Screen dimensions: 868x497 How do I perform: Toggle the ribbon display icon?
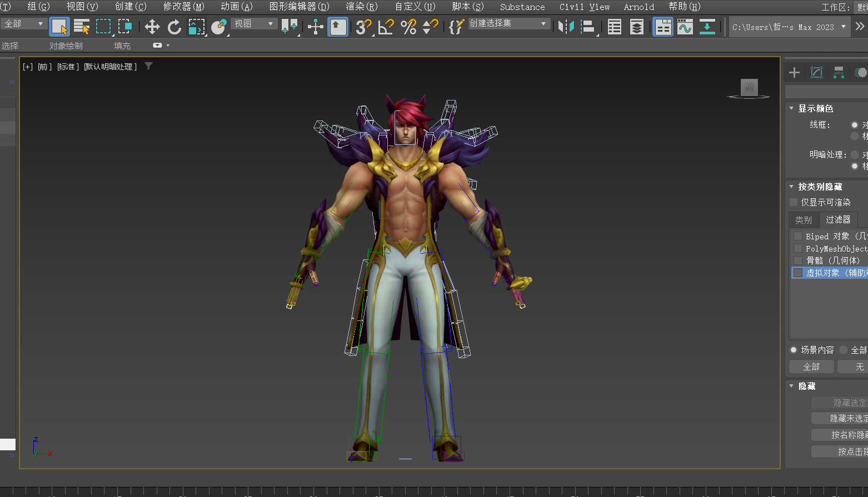coord(663,27)
